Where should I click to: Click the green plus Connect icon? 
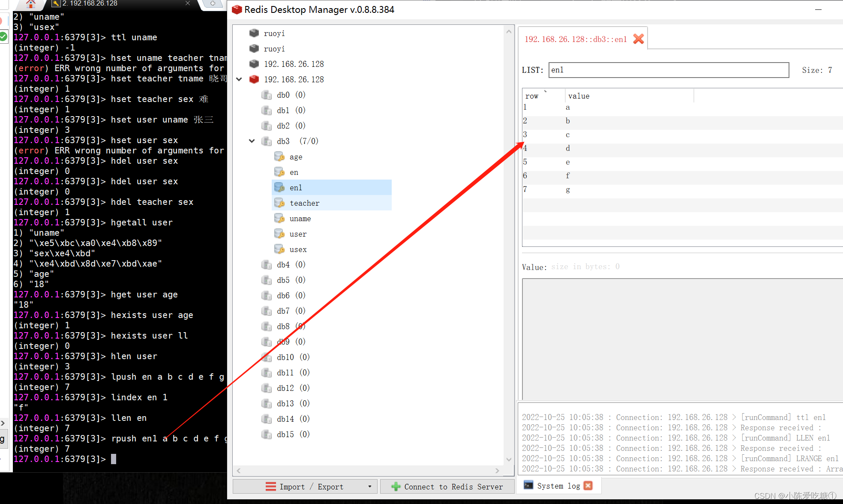(396, 486)
